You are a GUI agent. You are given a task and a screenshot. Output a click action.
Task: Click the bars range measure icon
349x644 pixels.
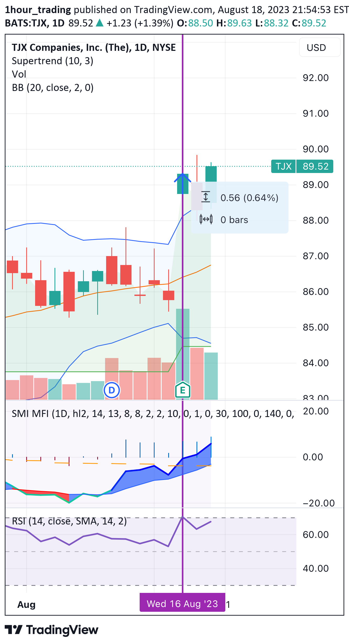(x=206, y=219)
